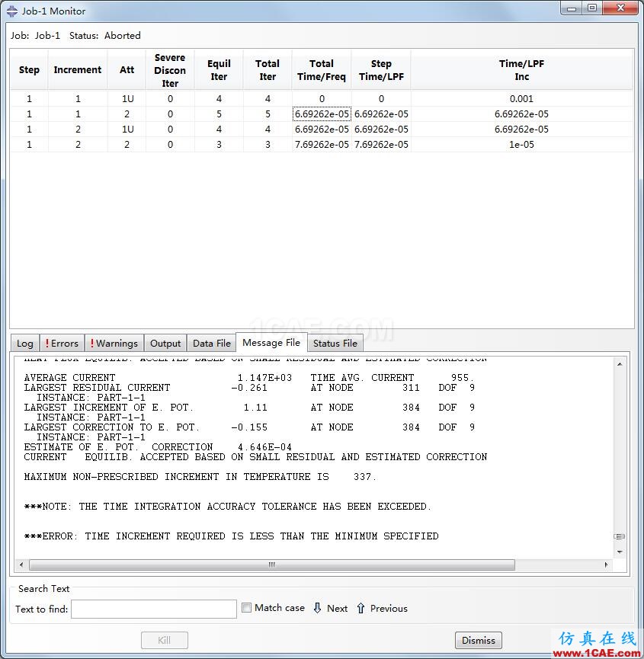
Task: Click the 7.69262e-05 Total Time/Freq cell
Action: (x=322, y=145)
